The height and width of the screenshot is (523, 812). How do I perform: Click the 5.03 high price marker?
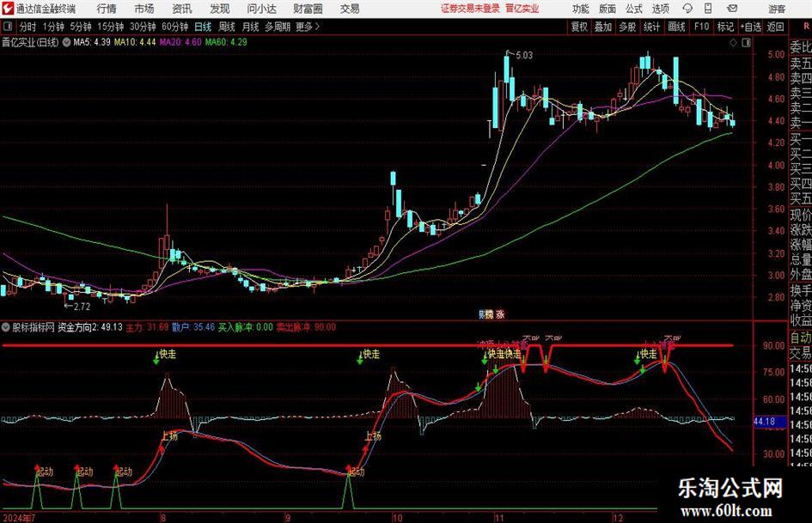click(524, 55)
